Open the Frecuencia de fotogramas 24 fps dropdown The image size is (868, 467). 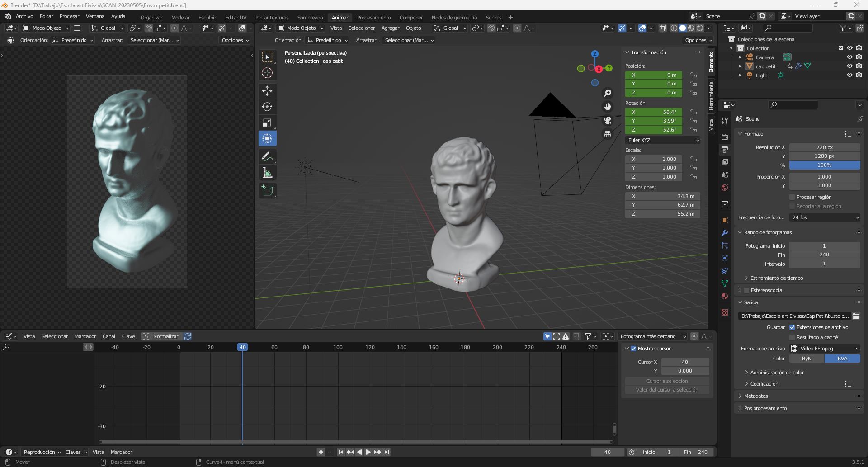[825, 217]
